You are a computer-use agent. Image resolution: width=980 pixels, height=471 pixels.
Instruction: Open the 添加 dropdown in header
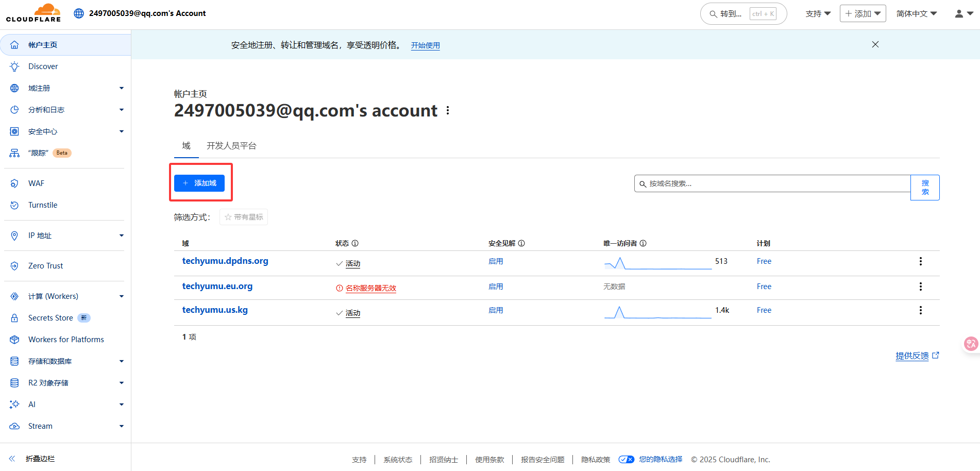(x=863, y=14)
